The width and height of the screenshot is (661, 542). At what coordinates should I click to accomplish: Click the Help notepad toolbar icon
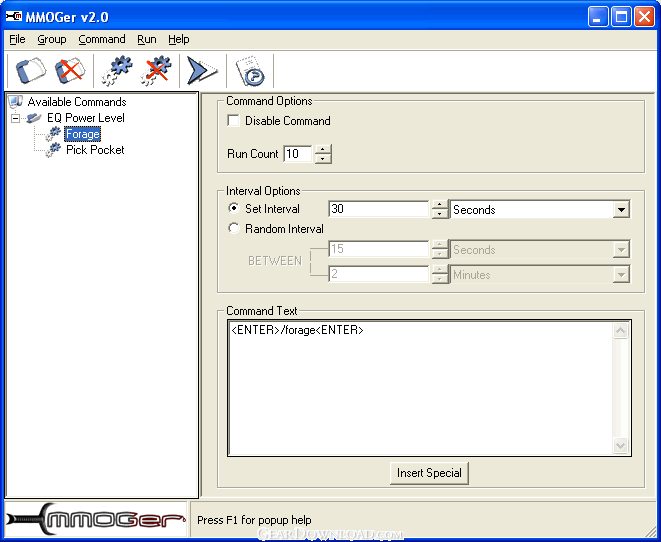(x=250, y=71)
